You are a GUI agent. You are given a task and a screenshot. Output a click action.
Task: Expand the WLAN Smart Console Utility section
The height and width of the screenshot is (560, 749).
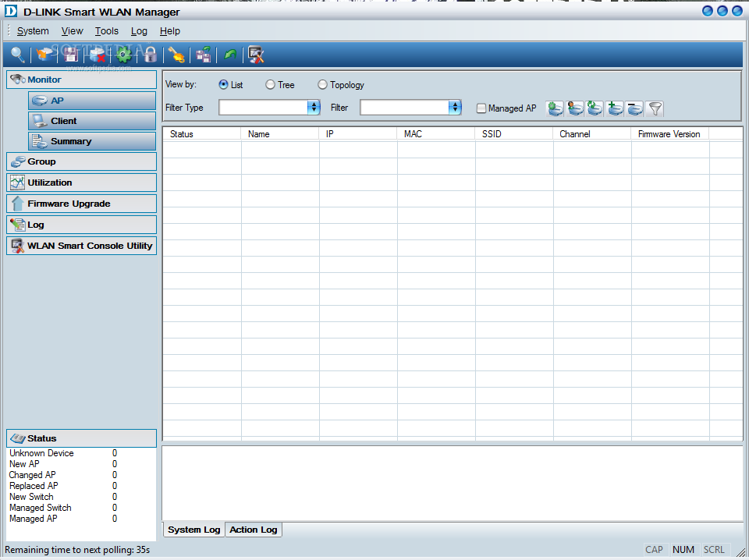click(x=81, y=246)
